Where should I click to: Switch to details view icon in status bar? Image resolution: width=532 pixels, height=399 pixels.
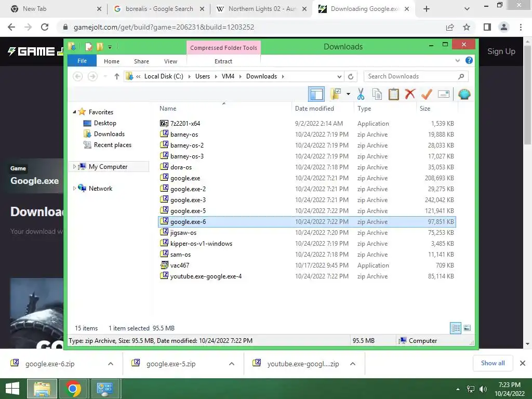[455, 328]
